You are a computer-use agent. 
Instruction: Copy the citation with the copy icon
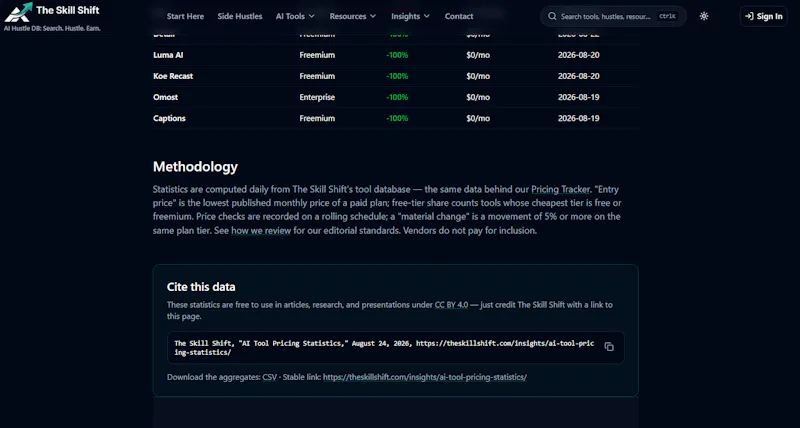tap(609, 347)
